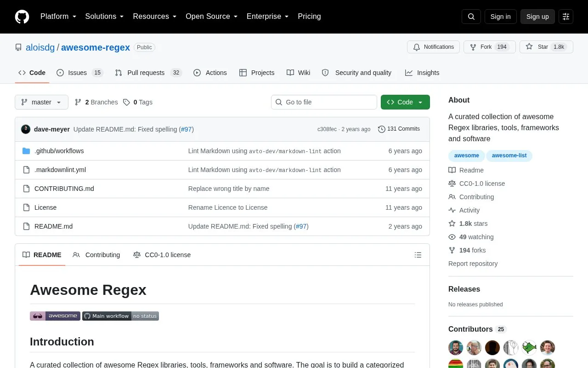Open the Pricing link

point(309,17)
